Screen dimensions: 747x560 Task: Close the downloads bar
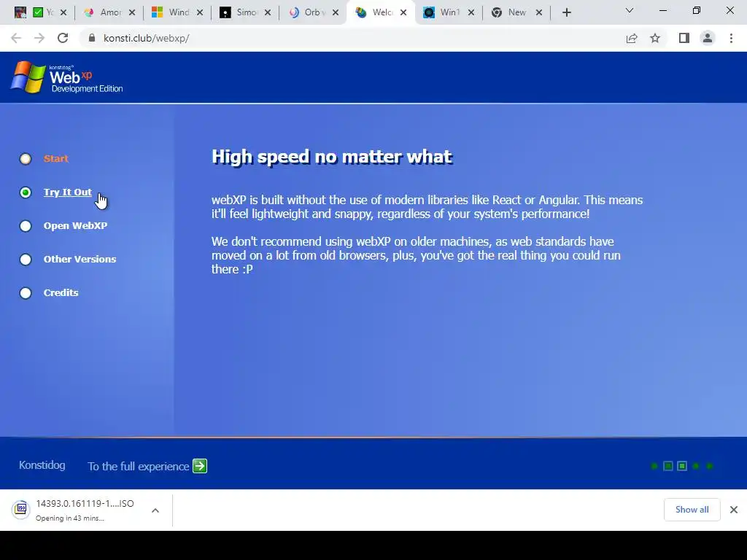[x=734, y=510]
